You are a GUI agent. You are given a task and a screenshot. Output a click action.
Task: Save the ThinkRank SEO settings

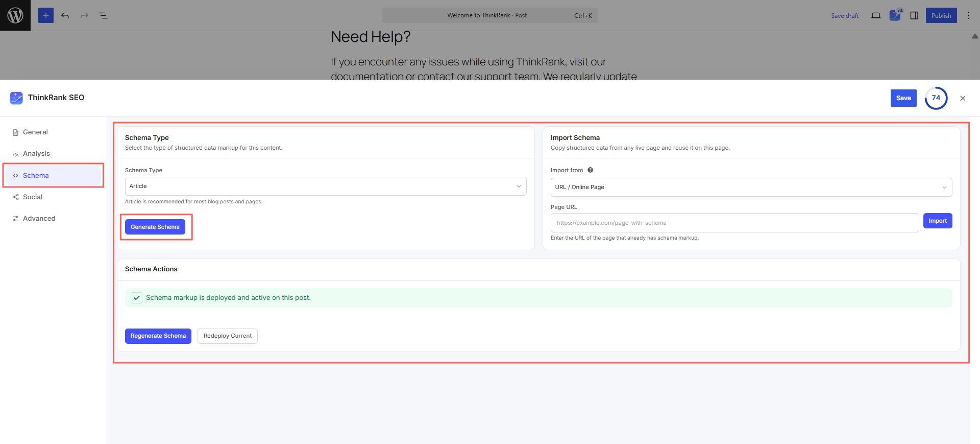click(x=903, y=98)
